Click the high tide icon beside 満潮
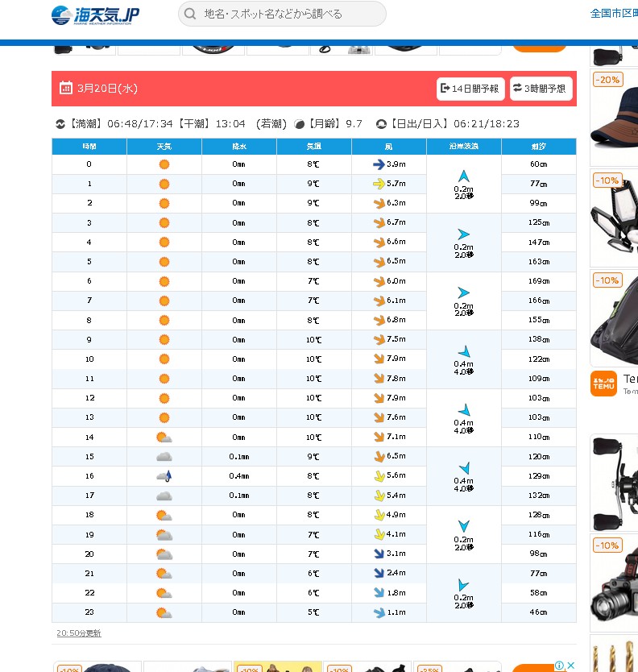 (60, 124)
